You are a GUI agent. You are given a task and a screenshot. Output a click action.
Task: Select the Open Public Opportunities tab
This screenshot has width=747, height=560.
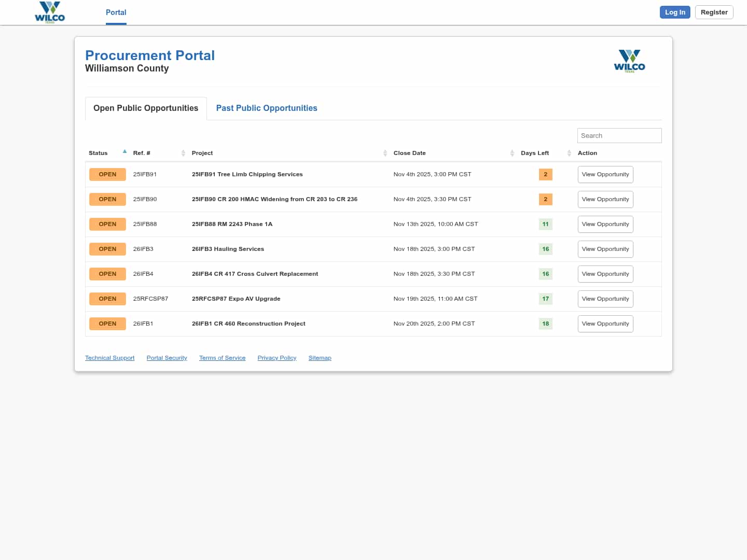[146, 108]
